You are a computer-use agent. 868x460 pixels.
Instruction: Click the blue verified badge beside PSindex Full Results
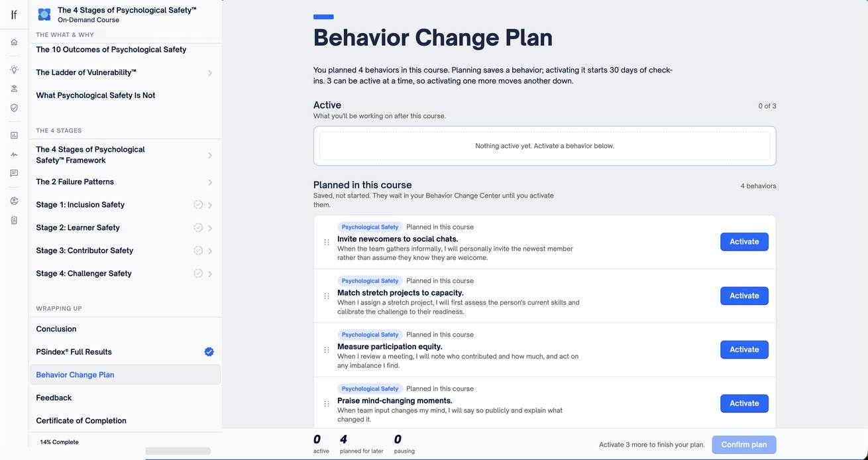(209, 352)
